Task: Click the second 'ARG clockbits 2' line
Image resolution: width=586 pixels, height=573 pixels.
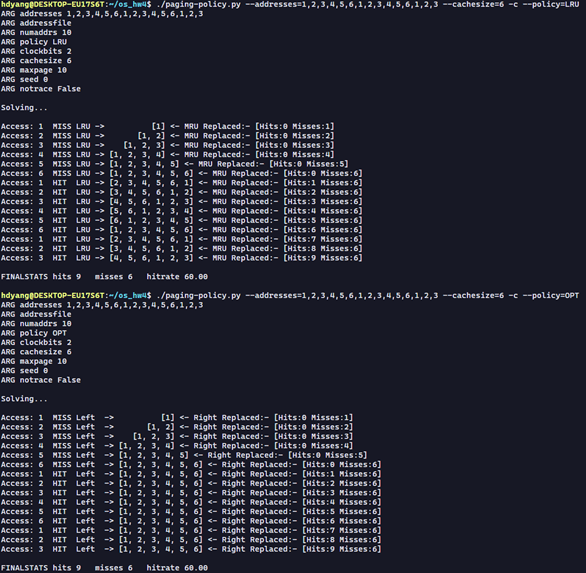Action: pos(36,342)
